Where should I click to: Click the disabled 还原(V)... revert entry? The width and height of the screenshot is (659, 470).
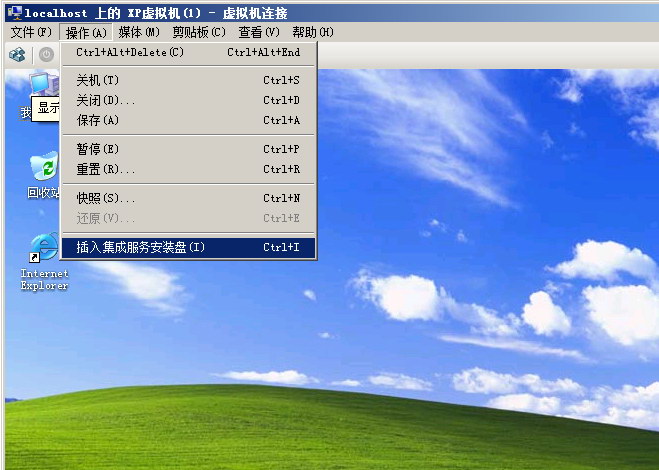(188, 218)
